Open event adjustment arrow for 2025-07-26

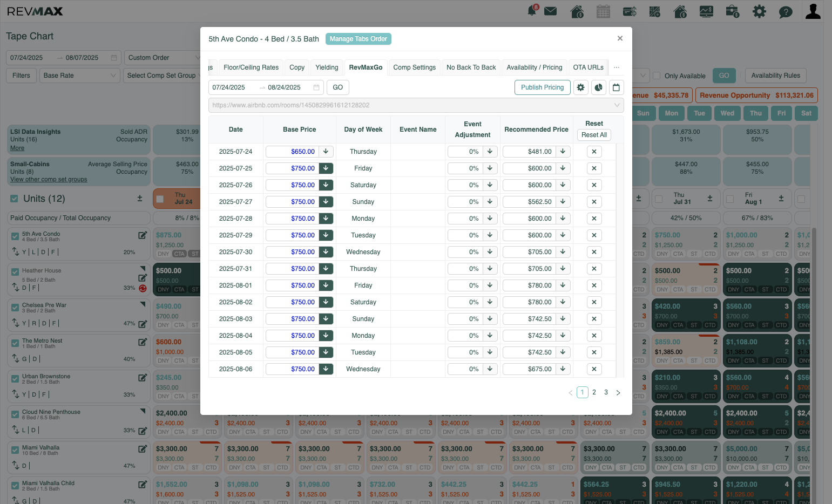tap(490, 185)
